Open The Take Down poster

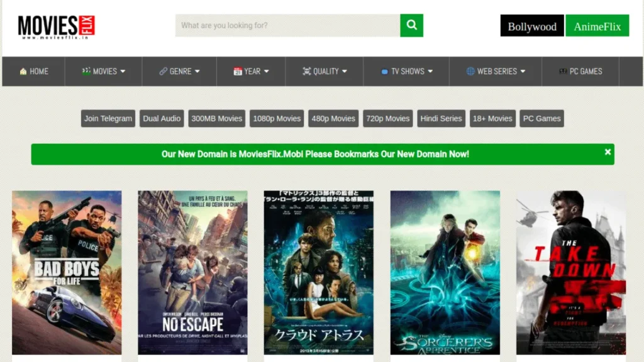[571, 273]
